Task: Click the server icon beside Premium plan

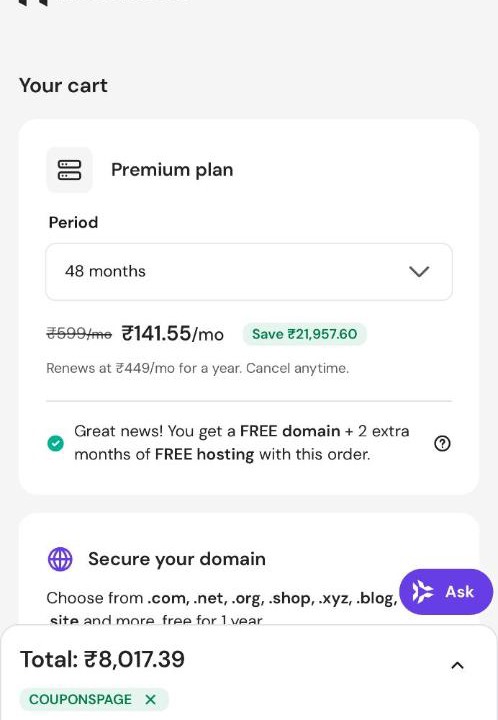Action: 69,170
